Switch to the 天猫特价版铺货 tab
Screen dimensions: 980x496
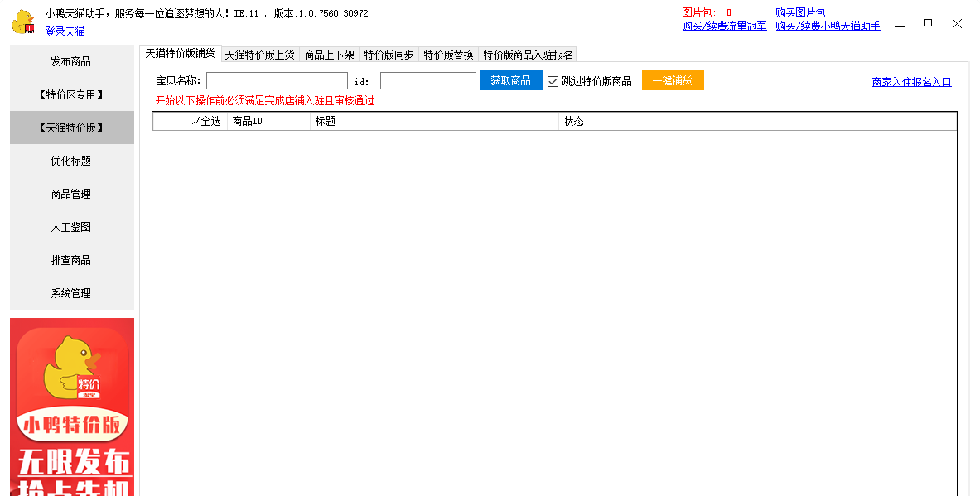(x=181, y=54)
